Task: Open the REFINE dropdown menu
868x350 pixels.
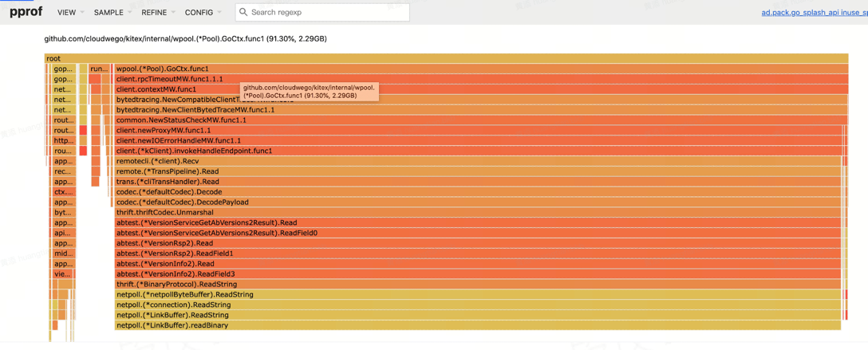Action: (x=158, y=13)
